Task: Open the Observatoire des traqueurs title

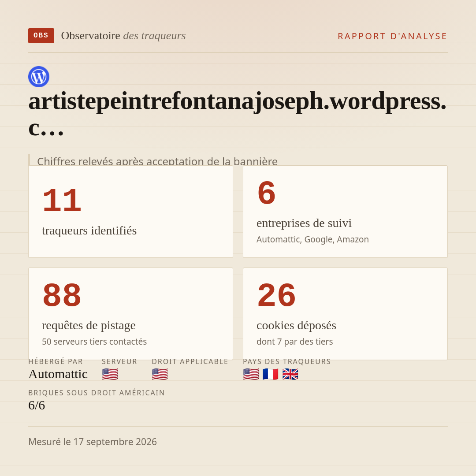Action: [x=123, y=36]
